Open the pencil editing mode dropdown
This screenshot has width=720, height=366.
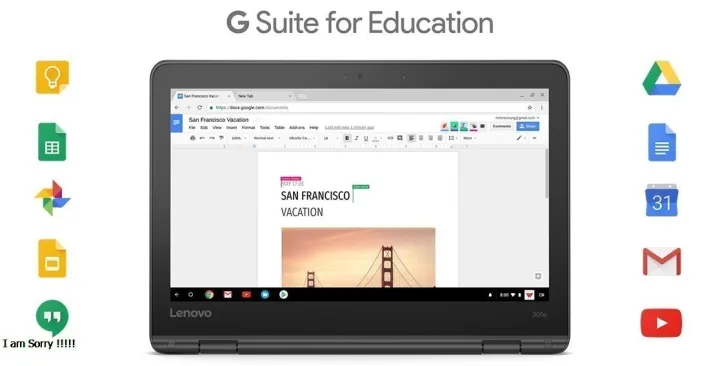point(521,138)
